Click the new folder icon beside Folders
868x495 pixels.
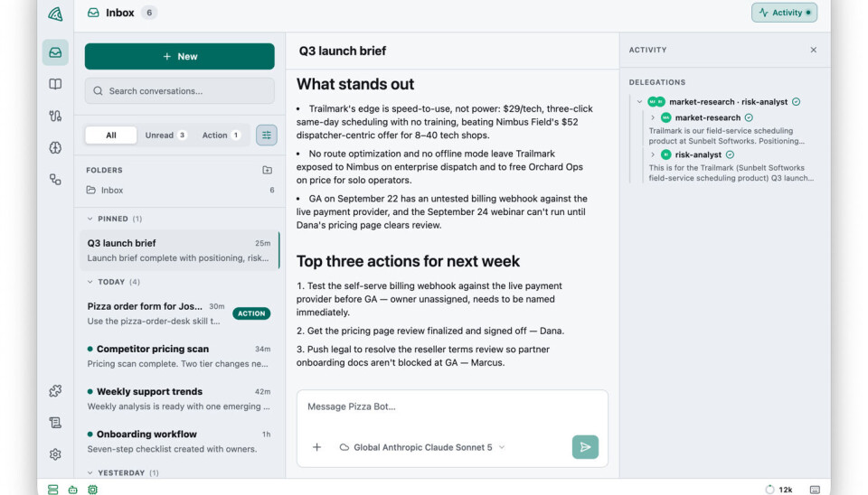point(268,170)
